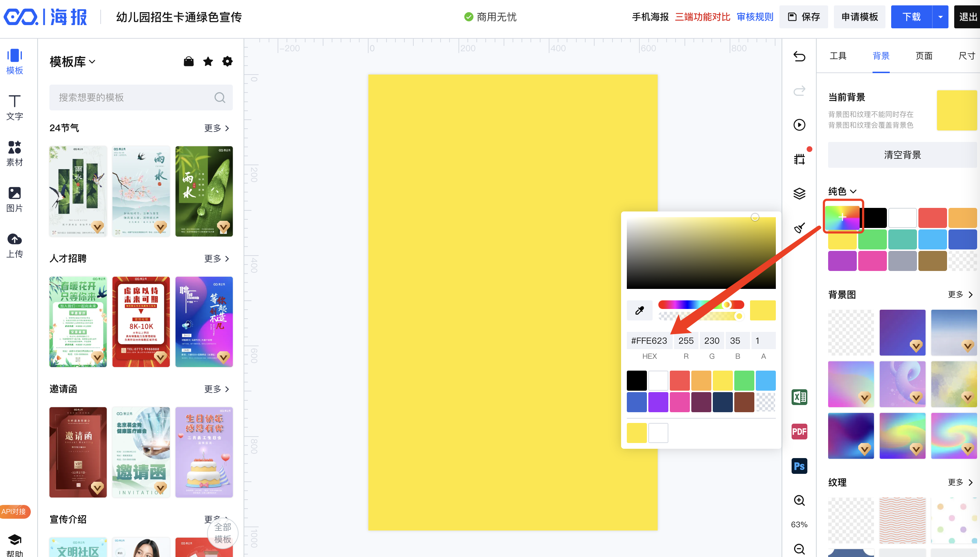
Task: Click the 清空背景 button
Action: [x=902, y=155]
